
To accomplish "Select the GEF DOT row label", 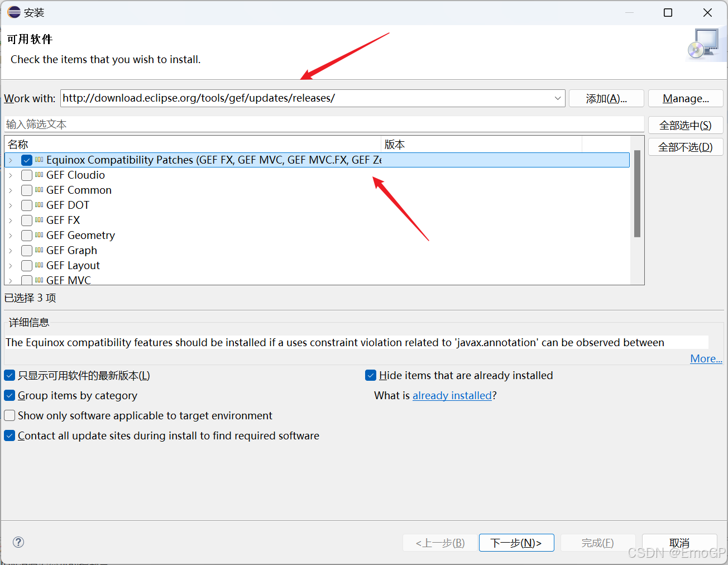I will click(68, 205).
